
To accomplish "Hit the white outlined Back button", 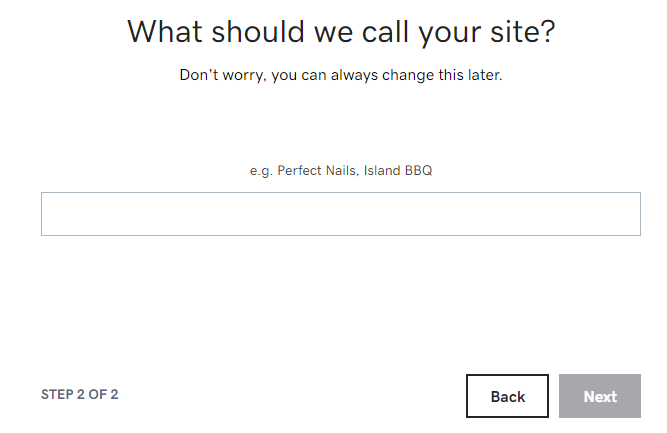I will [507, 396].
